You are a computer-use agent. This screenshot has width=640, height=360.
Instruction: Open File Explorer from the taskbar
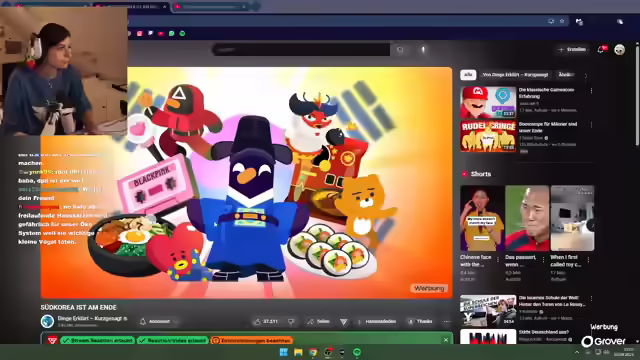pyautogui.click(x=298, y=352)
